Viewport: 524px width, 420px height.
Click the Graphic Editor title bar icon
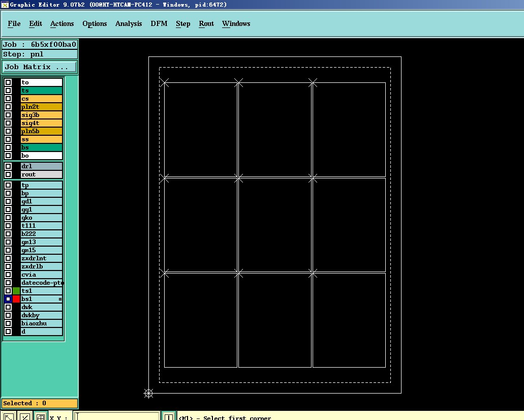point(5,5)
